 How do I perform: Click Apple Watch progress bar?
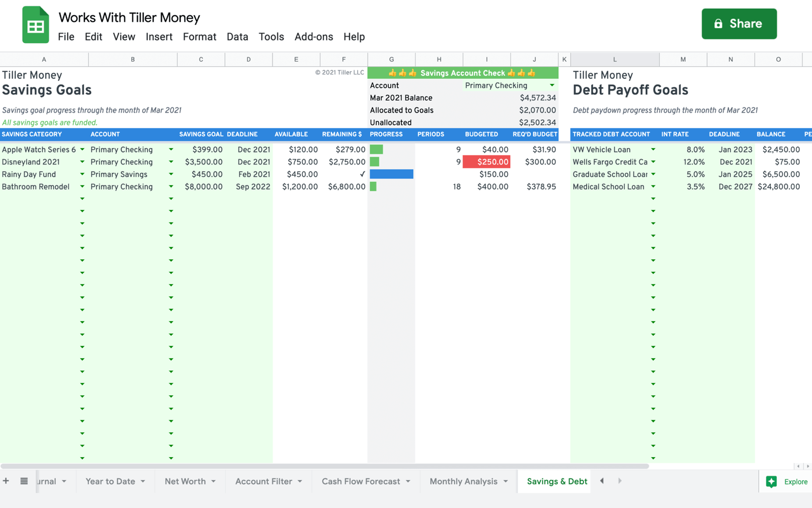[376, 149]
